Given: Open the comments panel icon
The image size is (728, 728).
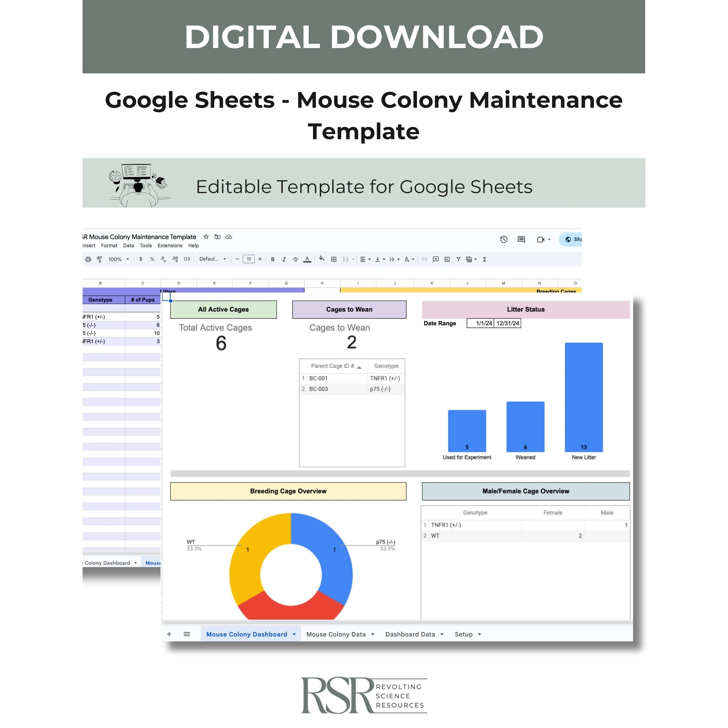Looking at the screenshot, I should pyautogui.click(x=521, y=239).
